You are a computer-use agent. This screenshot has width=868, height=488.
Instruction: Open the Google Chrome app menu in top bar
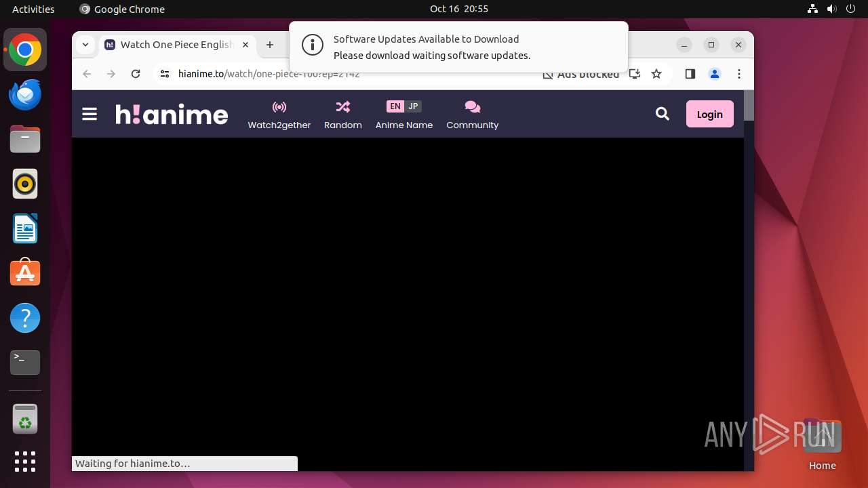[122, 9]
